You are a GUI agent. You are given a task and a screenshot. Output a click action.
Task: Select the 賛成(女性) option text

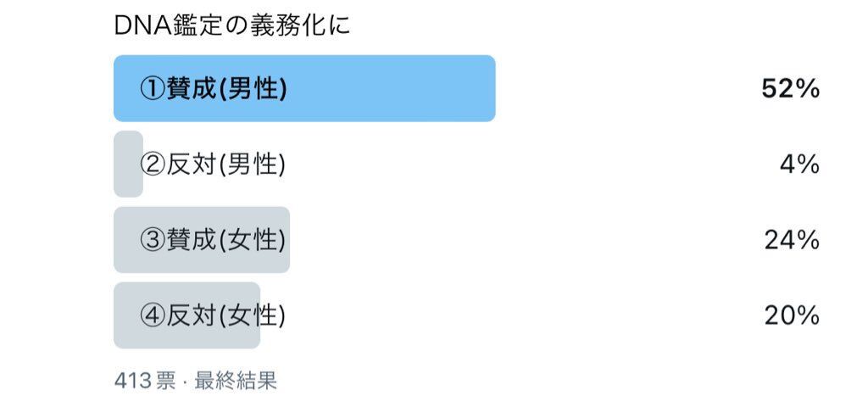[x=225, y=240]
